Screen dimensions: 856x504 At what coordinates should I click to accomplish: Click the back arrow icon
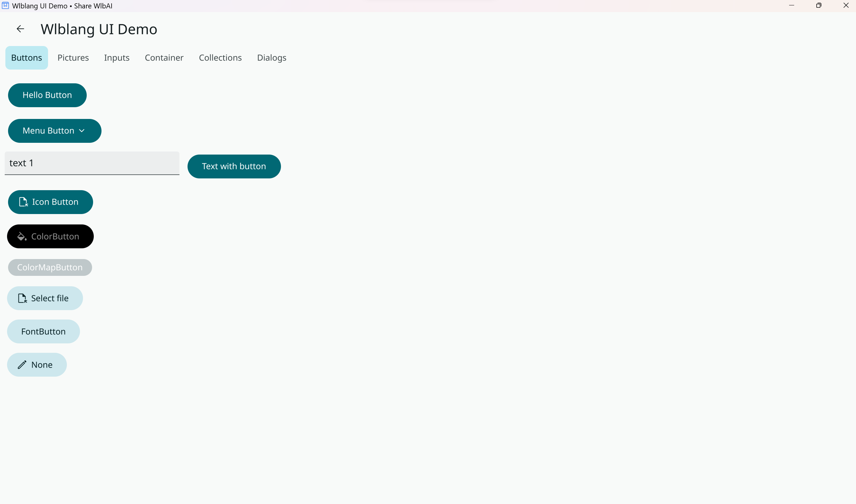pos(21,29)
